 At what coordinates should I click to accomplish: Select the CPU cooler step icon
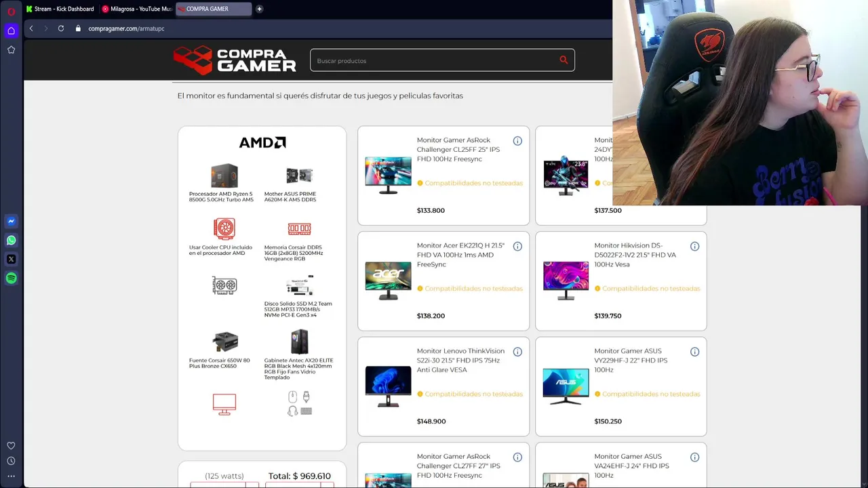(224, 228)
